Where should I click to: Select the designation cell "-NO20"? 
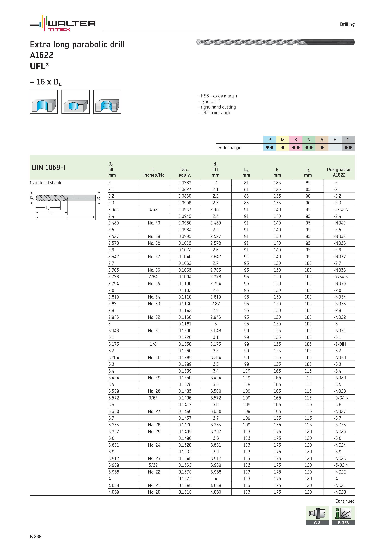point(340,492)
